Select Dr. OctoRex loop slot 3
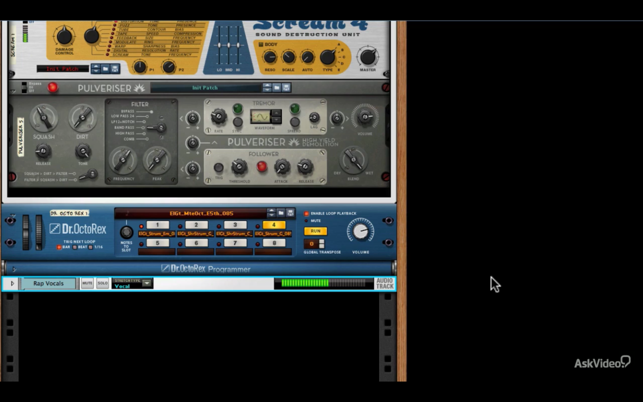This screenshot has height=402, width=643. (x=235, y=225)
